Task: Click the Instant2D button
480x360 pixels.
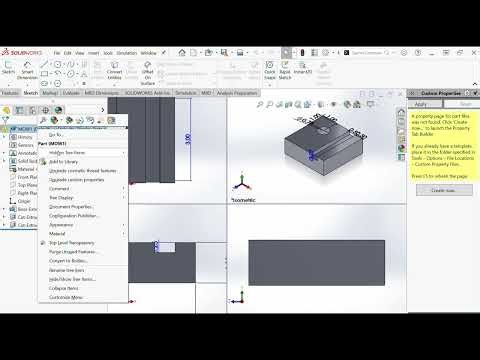Action: coord(303,68)
